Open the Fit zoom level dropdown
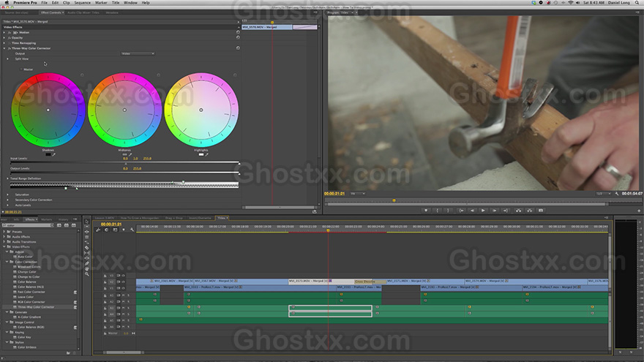Viewport: 644px width, 362px height. click(357, 193)
